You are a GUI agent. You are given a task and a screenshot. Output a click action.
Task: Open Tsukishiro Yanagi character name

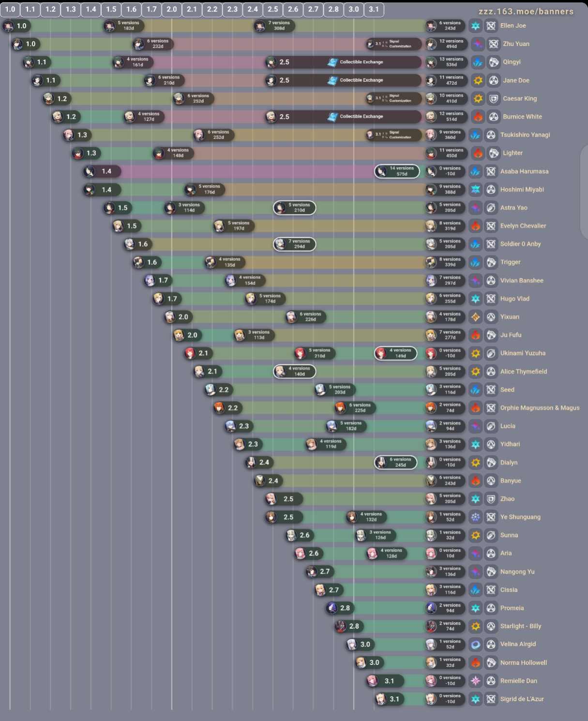pyautogui.click(x=525, y=135)
